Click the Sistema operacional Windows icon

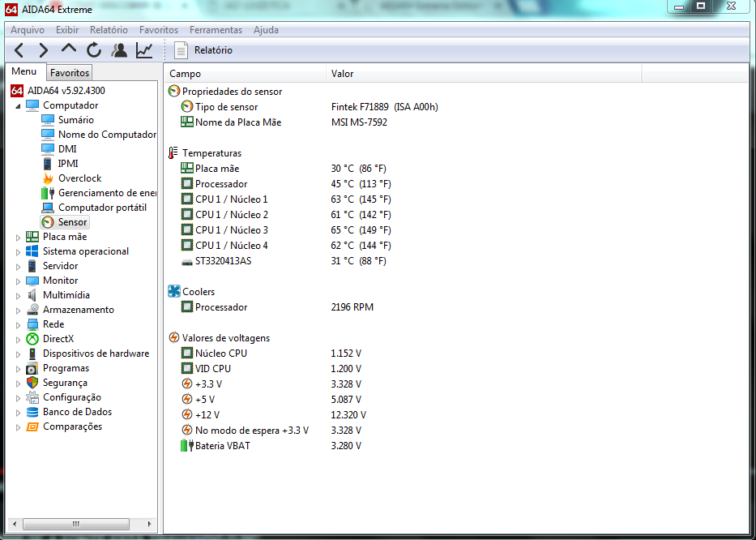point(32,251)
